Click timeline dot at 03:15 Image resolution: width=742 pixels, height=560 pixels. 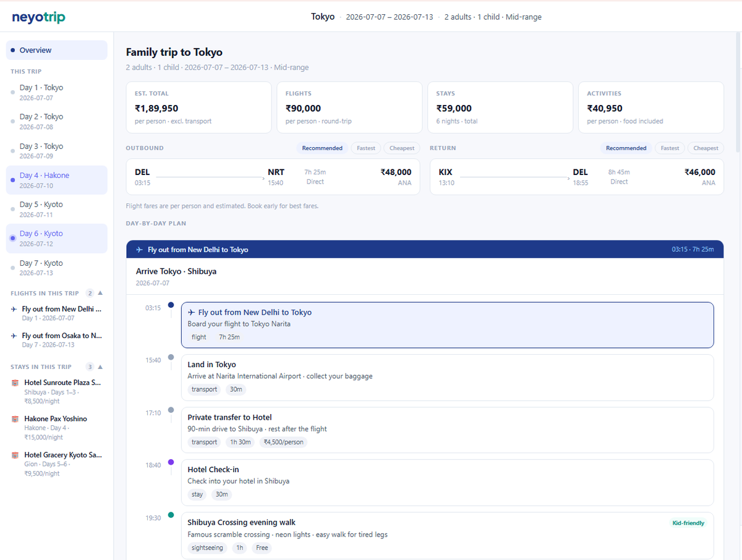171,305
